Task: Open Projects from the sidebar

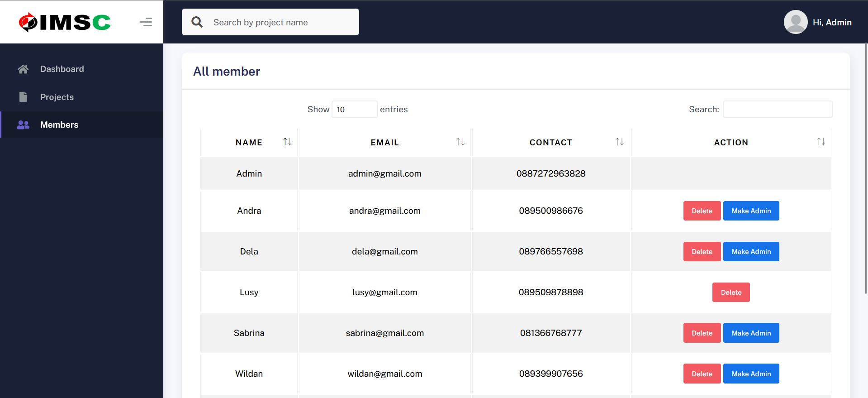Action: point(57,97)
